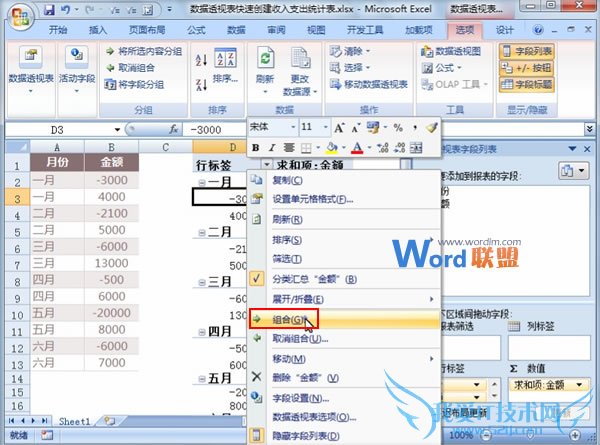
Task: Click the zoom in plus button
Action: tap(575, 435)
